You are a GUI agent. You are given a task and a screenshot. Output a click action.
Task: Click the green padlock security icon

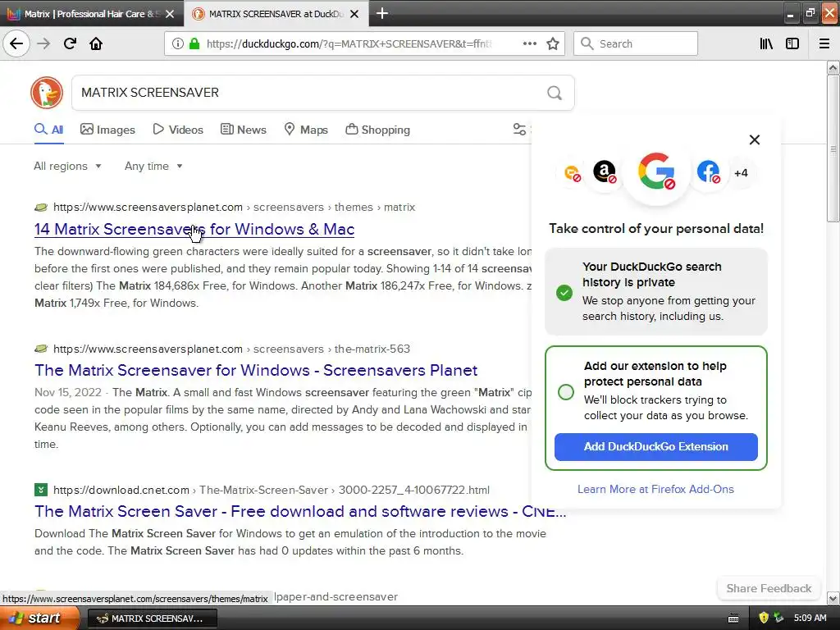click(194, 43)
